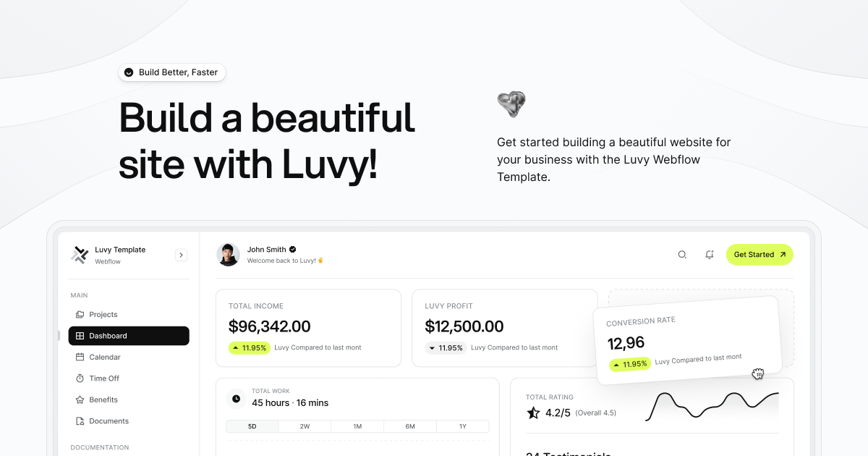Expand the Luvy Template workspace chevron
The image size is (868, 456).
181,255
